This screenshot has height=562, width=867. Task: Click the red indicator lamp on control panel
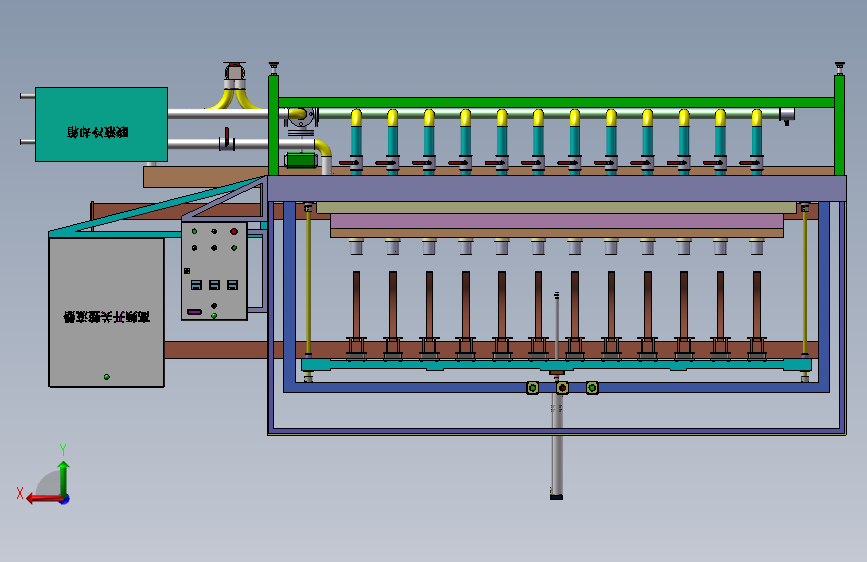pyautogui.click(x=234, y=231)
